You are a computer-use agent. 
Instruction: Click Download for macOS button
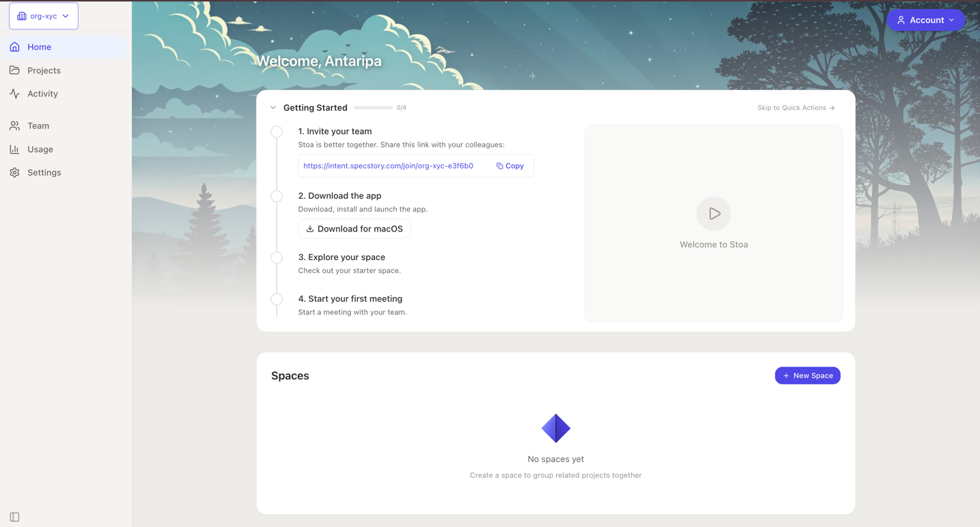354,229
